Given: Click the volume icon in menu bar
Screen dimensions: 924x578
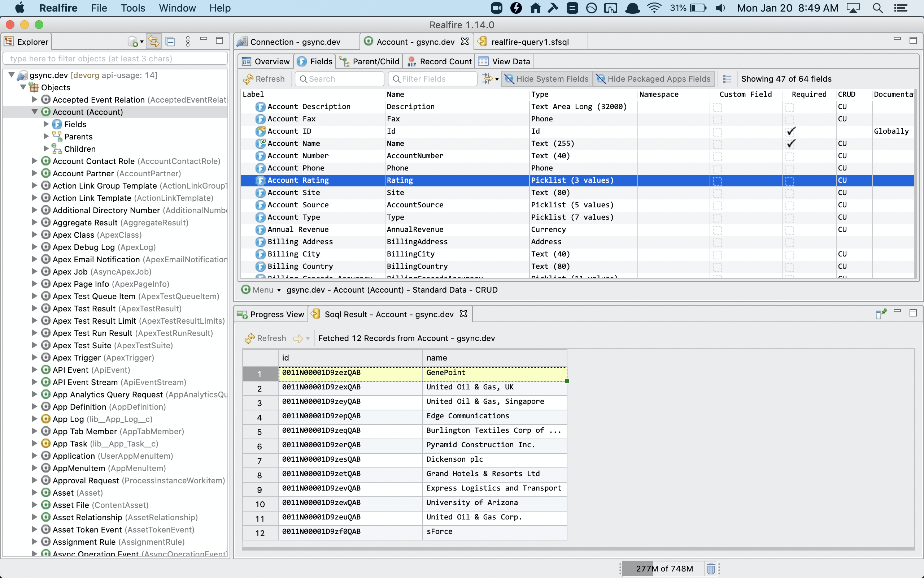Looking at the screenshot, I should [x=720, y=8].
